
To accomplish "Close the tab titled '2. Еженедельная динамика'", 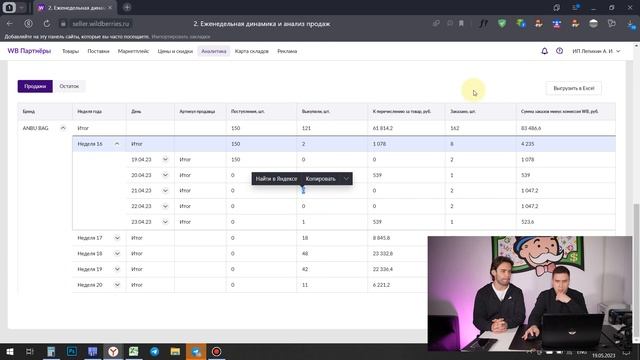I will point(110,8).
